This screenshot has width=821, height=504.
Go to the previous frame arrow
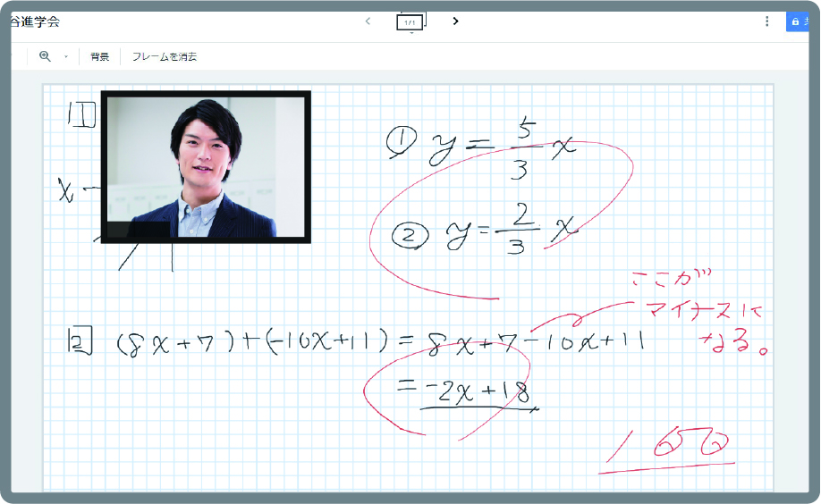pos(368,21)
